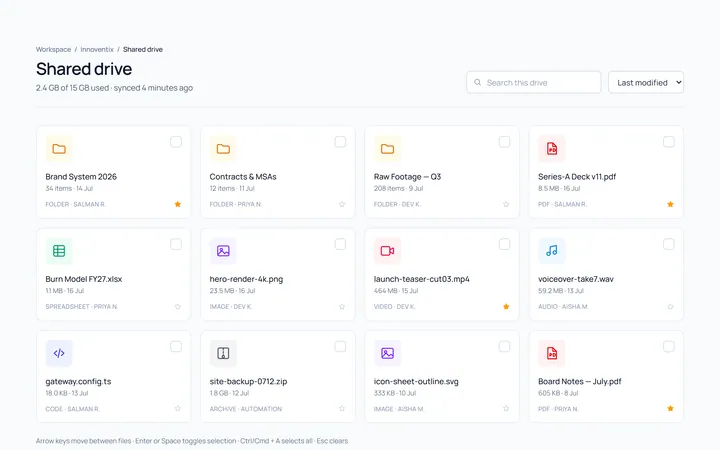Star voiceover-take7.wav
This screenshot has height=450, width=720.
pyautogui.click(x=670, y=306)
